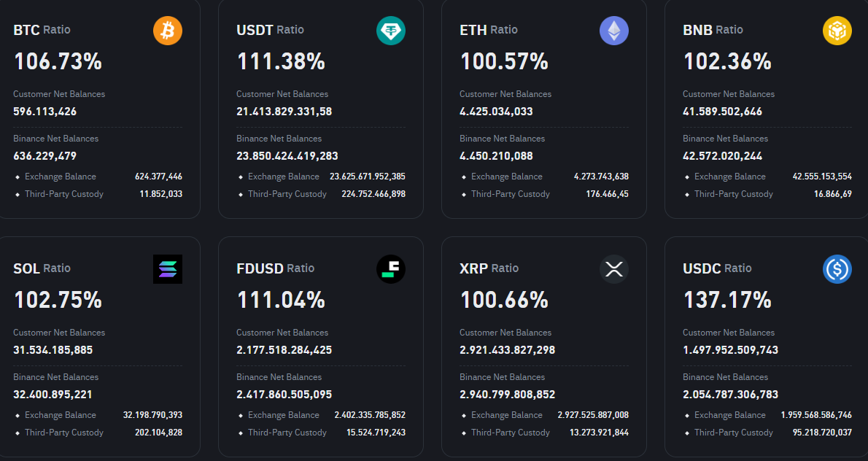Select the Ethereum diamond logo icon

click(x=614, y=31)
